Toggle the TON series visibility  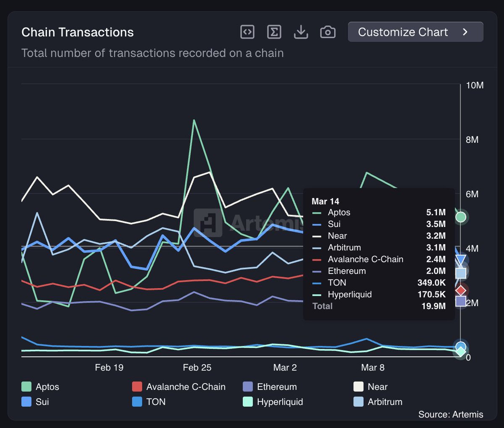(136, 402)
